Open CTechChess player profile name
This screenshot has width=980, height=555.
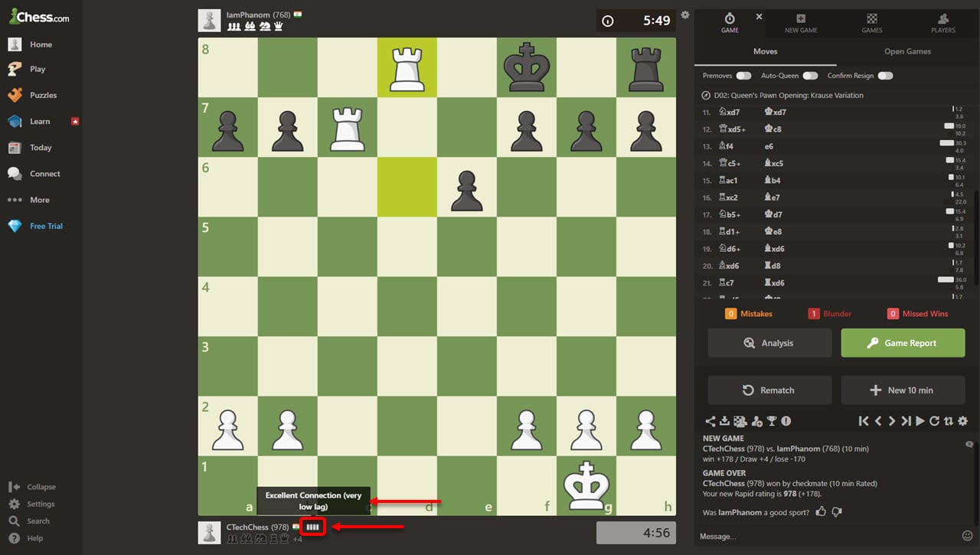click(x=247, y=527)
